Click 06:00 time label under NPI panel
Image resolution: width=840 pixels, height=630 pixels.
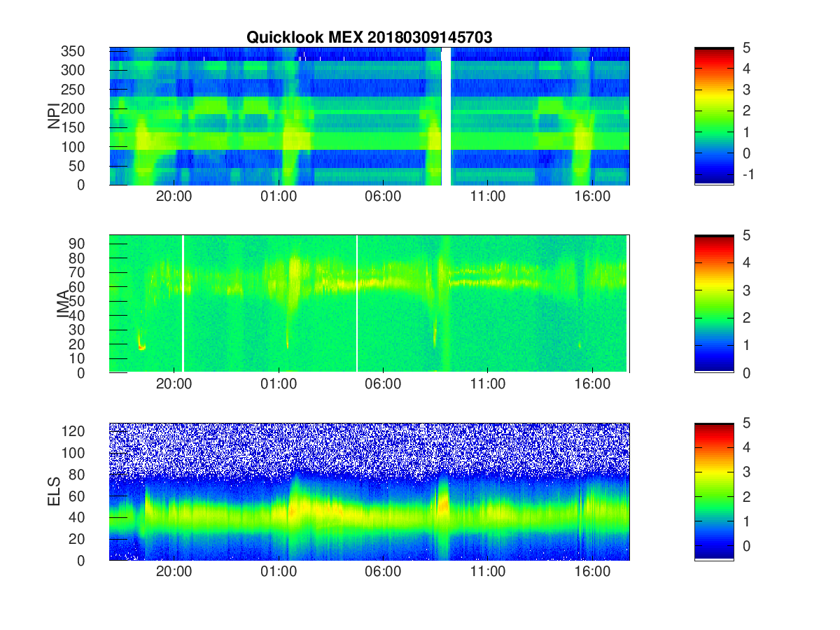tap(384, 197)
